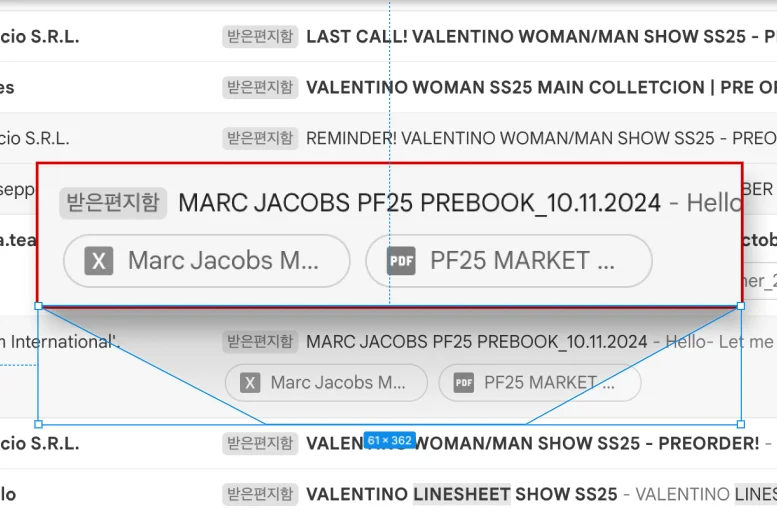Select the enlarged MARC JACOBS PF25 PREBOOK subject text
The width and height of the screenshot is (777, 511).
coord(419,203)
